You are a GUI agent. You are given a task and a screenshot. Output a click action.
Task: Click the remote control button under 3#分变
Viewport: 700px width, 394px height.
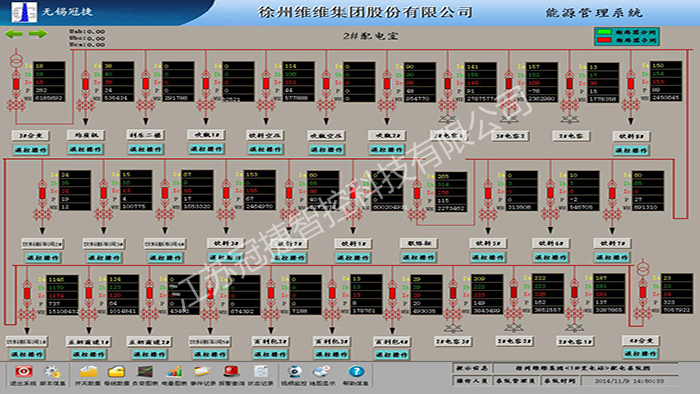click(30, 150)
